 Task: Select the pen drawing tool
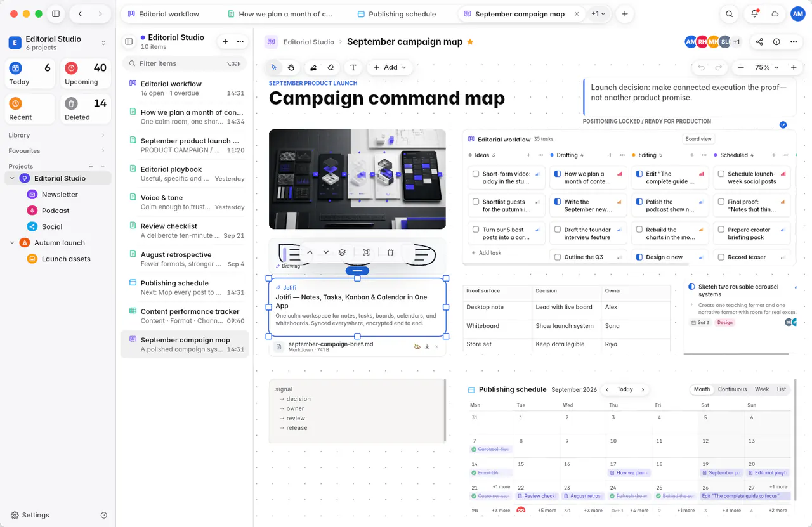pos(313,67)
